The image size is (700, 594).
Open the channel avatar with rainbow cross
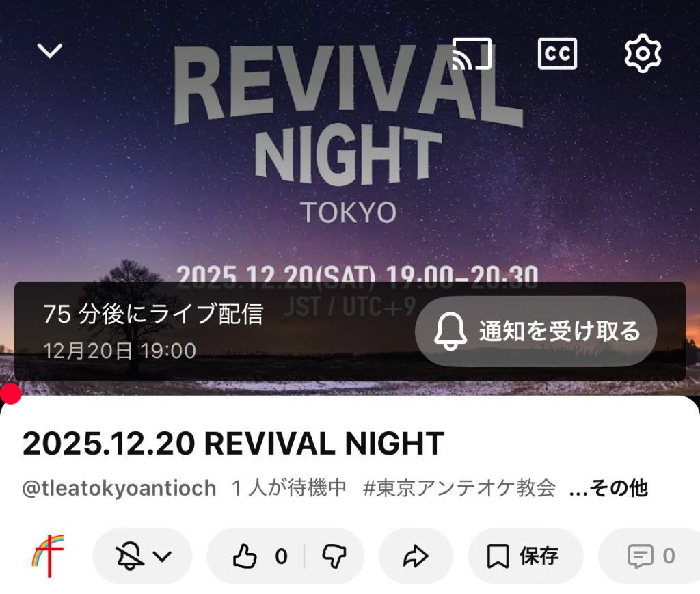(48, 556)
